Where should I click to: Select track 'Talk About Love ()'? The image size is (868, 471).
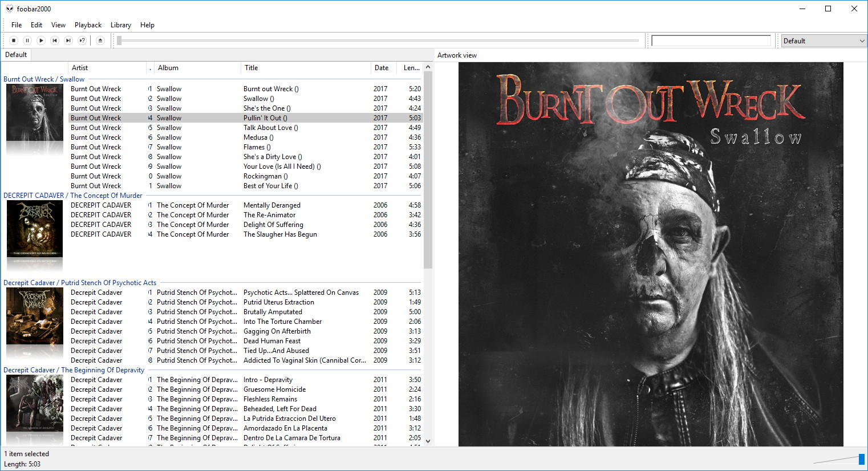[x=245, y=128]
